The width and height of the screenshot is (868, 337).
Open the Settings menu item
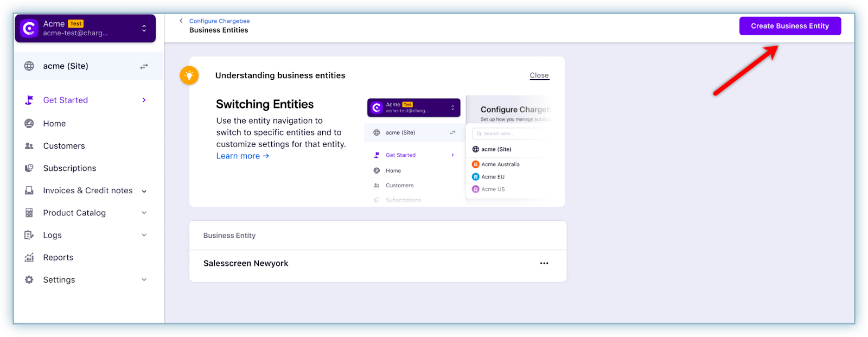59,280
